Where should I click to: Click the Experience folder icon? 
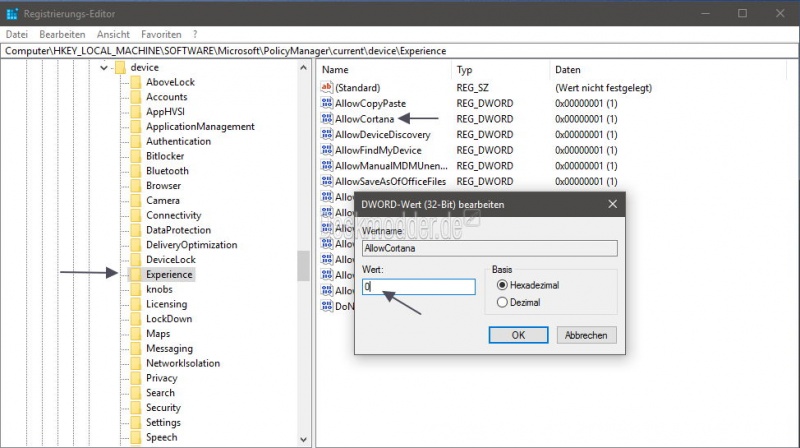pos(136,275)
